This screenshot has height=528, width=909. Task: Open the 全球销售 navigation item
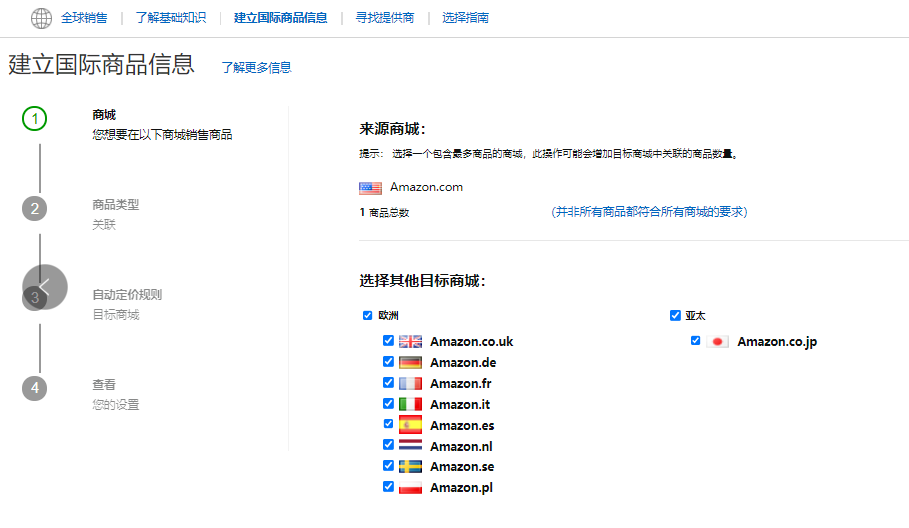click(x=84, y=18)
